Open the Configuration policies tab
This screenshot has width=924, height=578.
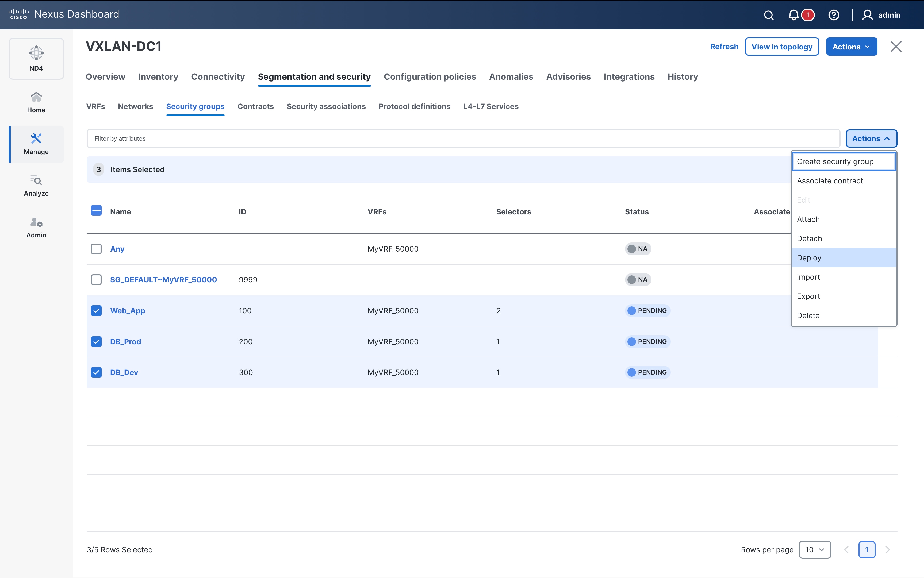pos(430,76)
